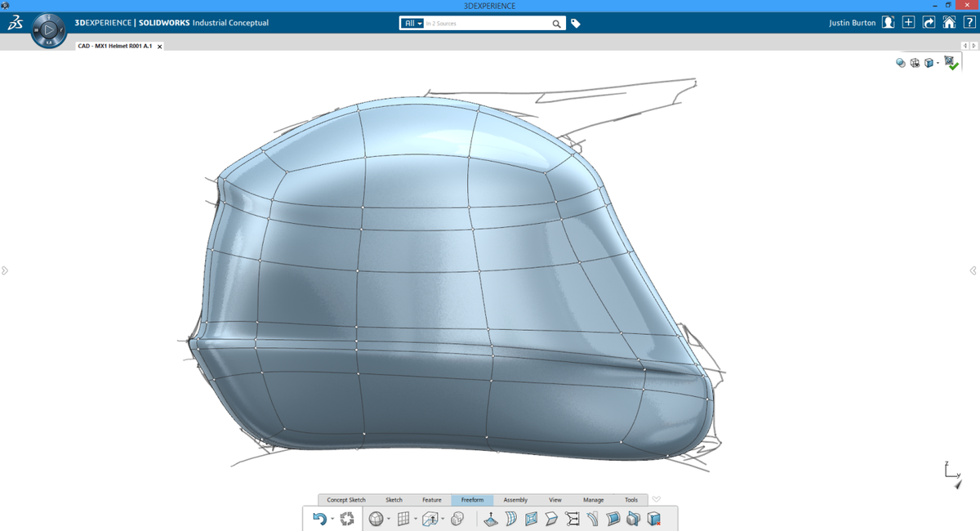Click into the search input field
Screen dimensions: 980x531
click(x=487, y=24)
